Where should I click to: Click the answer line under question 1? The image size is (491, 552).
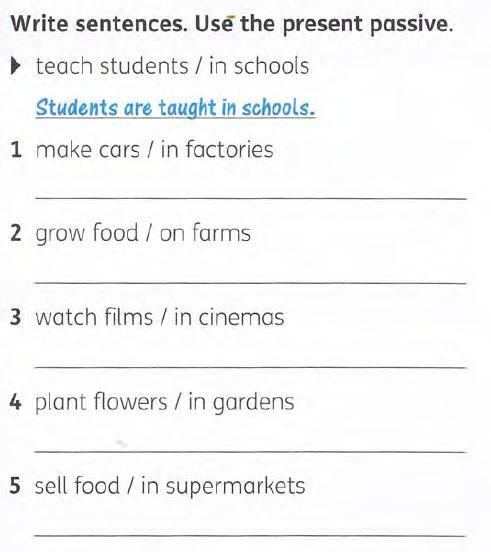(251, 199)
